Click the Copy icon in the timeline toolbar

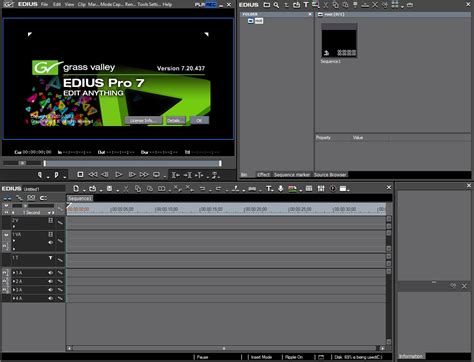pos(138,189)
